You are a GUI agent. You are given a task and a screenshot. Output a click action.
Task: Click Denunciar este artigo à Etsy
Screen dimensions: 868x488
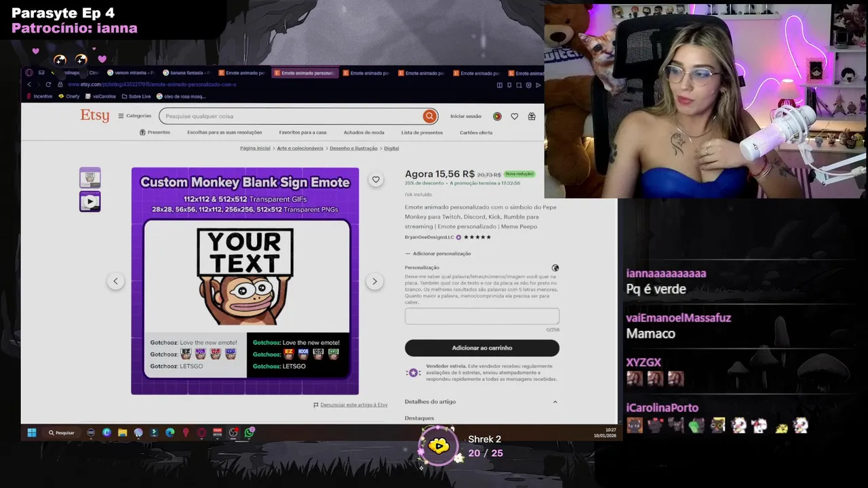[x=351, y=405]
